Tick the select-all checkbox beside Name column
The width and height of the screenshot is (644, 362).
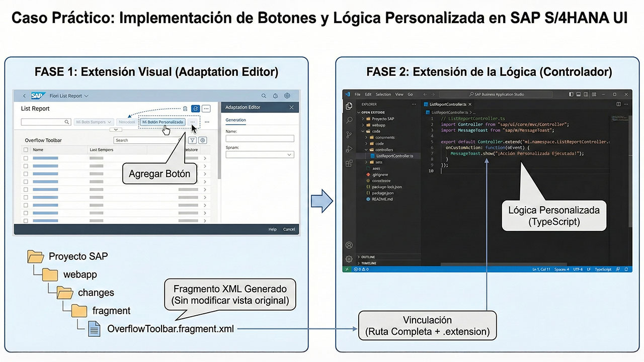(26, 150)
